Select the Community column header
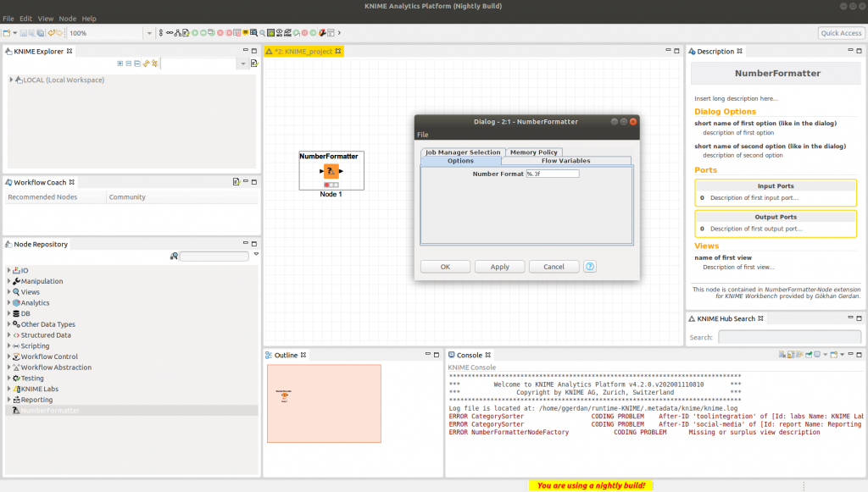This screenshot has width=868, height=492. [182, 196]
